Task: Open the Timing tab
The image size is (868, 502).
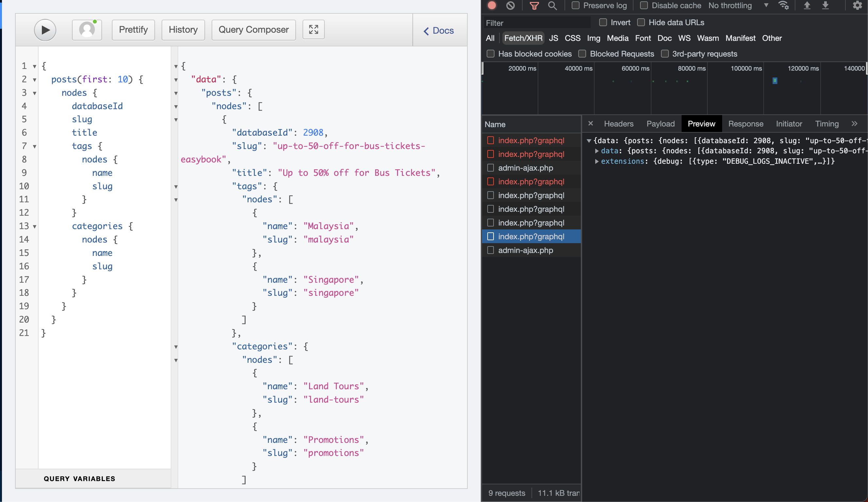Action: [x=827, y=124]
